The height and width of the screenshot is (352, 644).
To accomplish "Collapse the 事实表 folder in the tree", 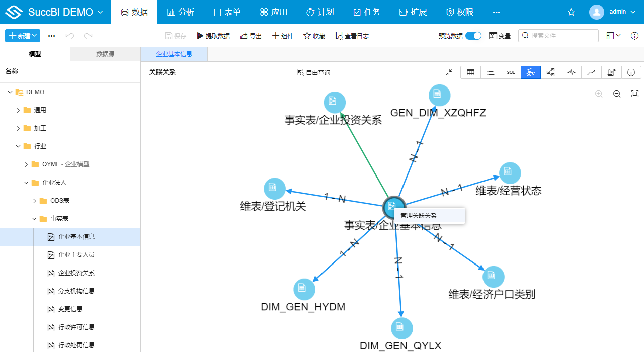I will 34,218.
